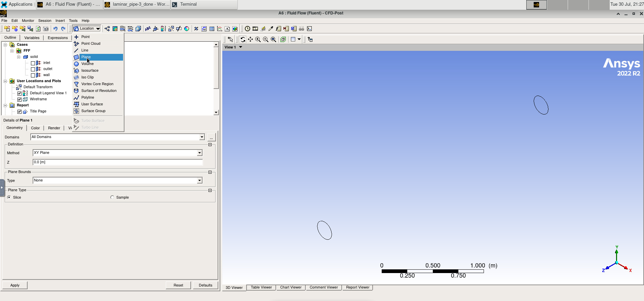Open the Session menu
644x301 pixels.
tap(45, 21)
